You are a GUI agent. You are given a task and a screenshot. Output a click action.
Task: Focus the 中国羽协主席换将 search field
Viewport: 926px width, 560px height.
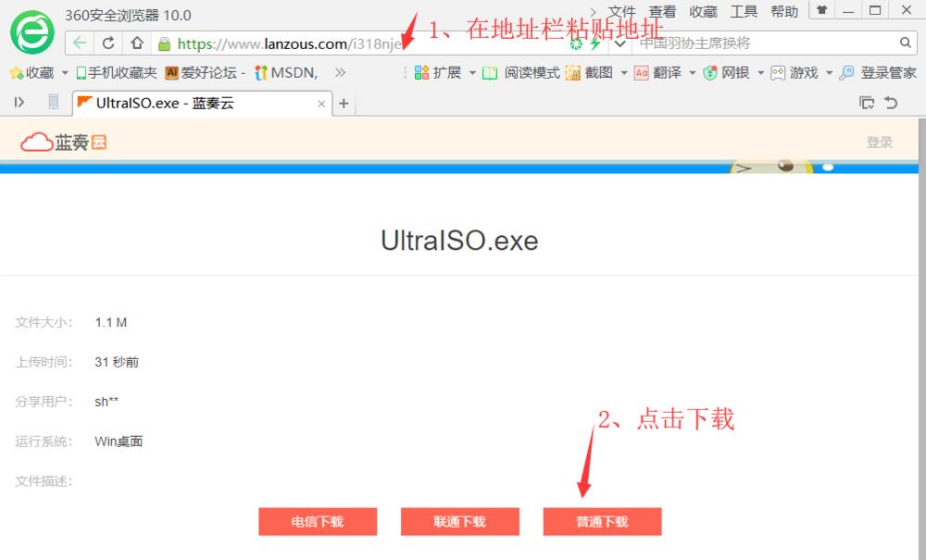pyautogui.click(x=767, y=44)
